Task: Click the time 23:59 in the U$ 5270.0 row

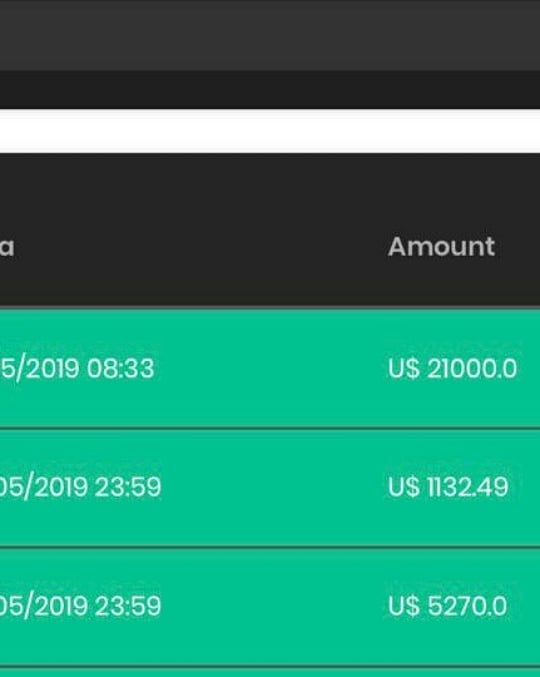Action: click(x=128, y=606)
